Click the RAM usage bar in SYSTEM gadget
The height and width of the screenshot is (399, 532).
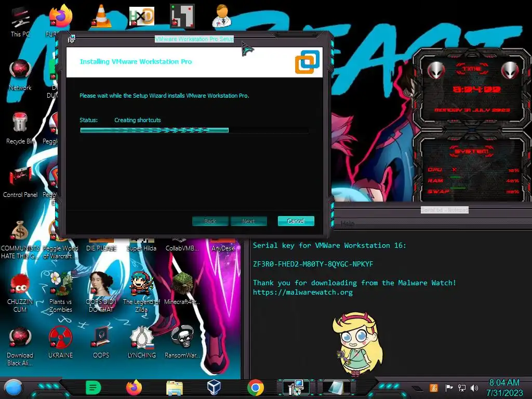pyautogui.click(x=456, y=178)
